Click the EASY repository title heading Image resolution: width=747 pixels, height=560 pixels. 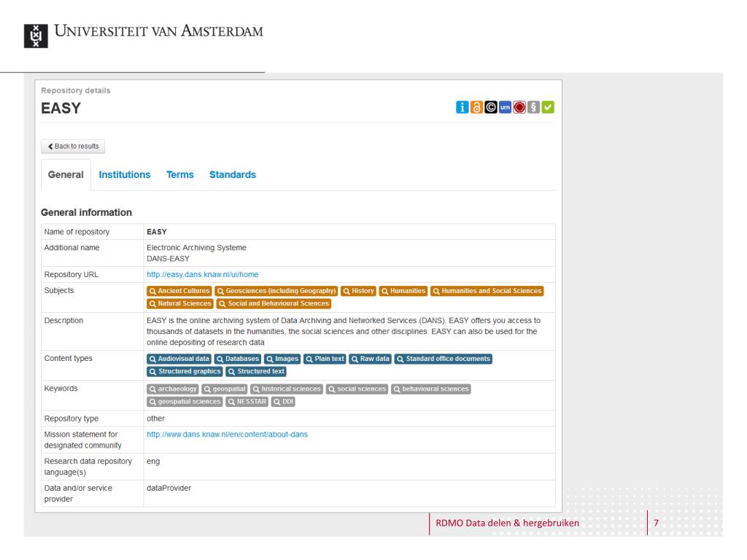pos(61,109)
